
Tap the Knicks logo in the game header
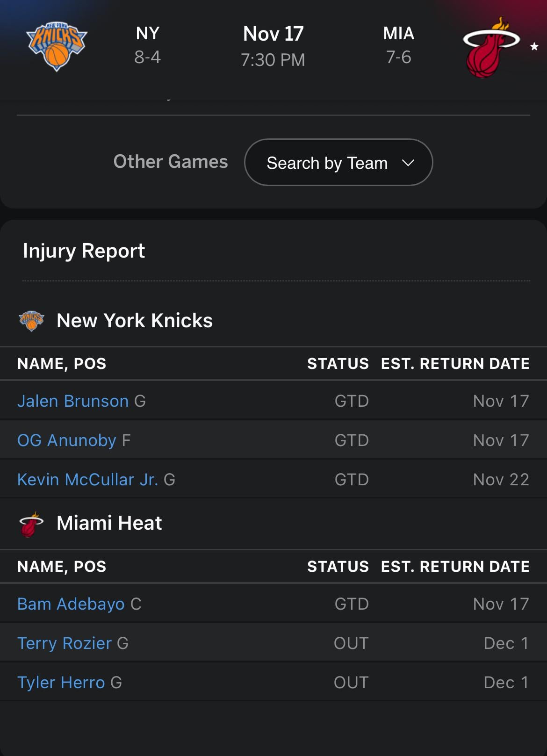click(x=57, y=46)
